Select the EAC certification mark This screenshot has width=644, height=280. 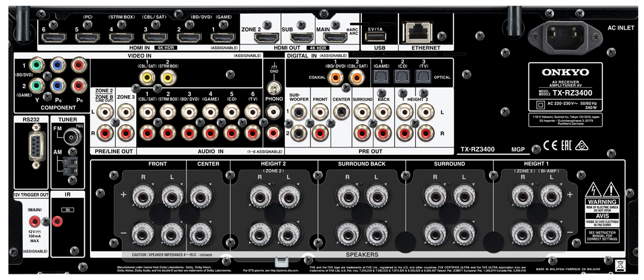point(566,146)
